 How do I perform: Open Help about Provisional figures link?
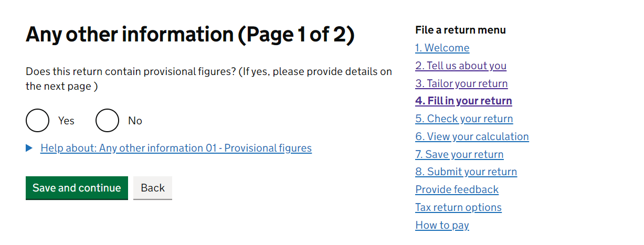pyautogui.click(x=176, y=148)
